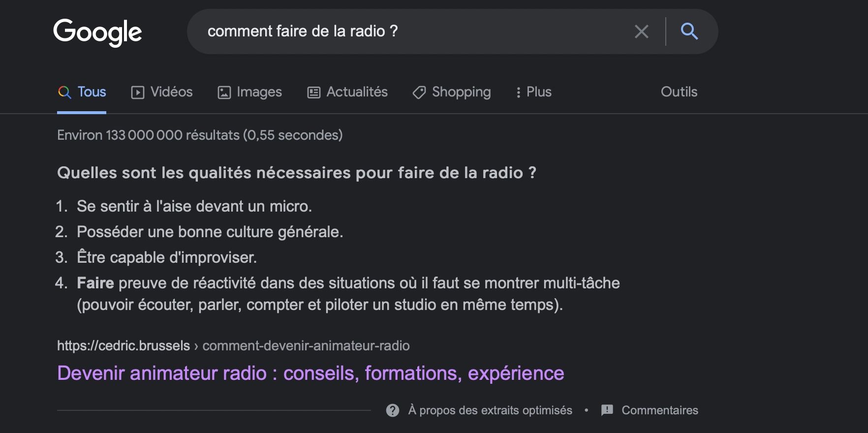
Task: Click the picture icon beside Images
Action: pyautogui.click(x=224, y=92)
